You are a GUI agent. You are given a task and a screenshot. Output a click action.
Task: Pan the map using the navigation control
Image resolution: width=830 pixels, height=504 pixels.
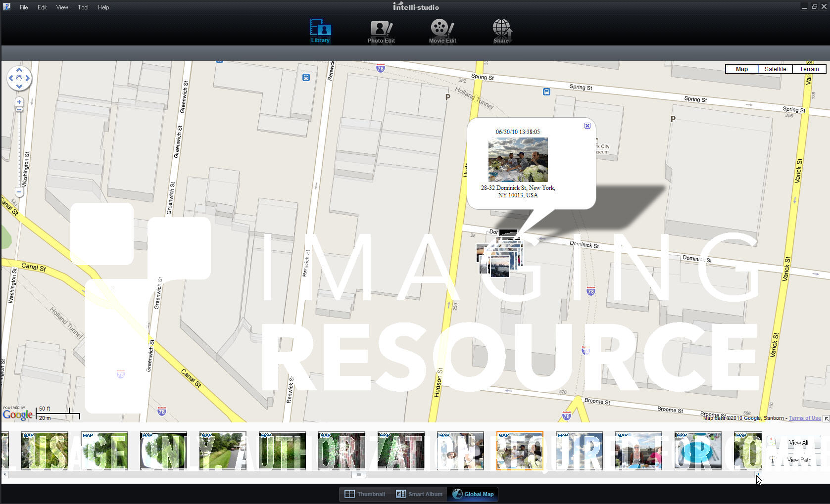tap(19, 78)
